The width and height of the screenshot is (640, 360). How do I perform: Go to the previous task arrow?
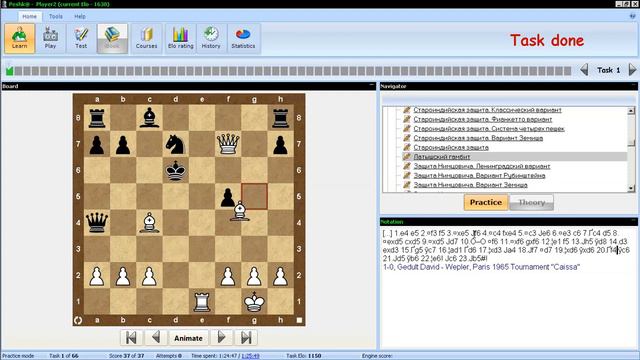584,70
